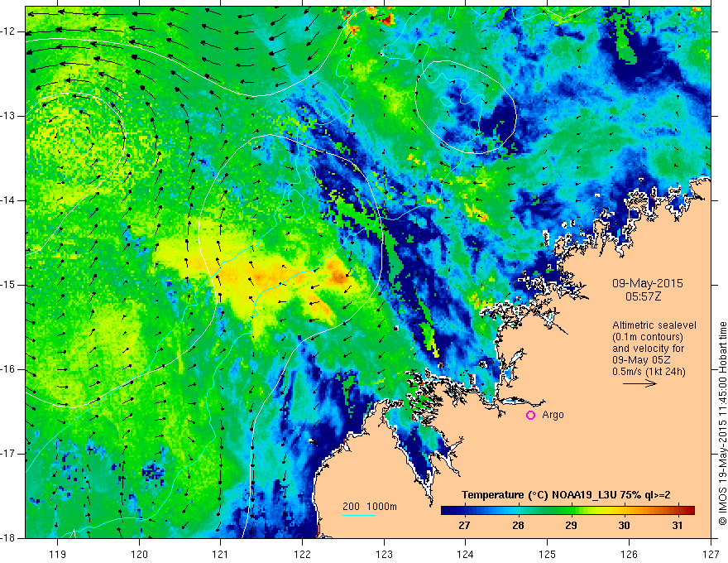This screenshot has width=728, height=563.
Task: Click the '121' longitude axis label
Action: (221, 554)
